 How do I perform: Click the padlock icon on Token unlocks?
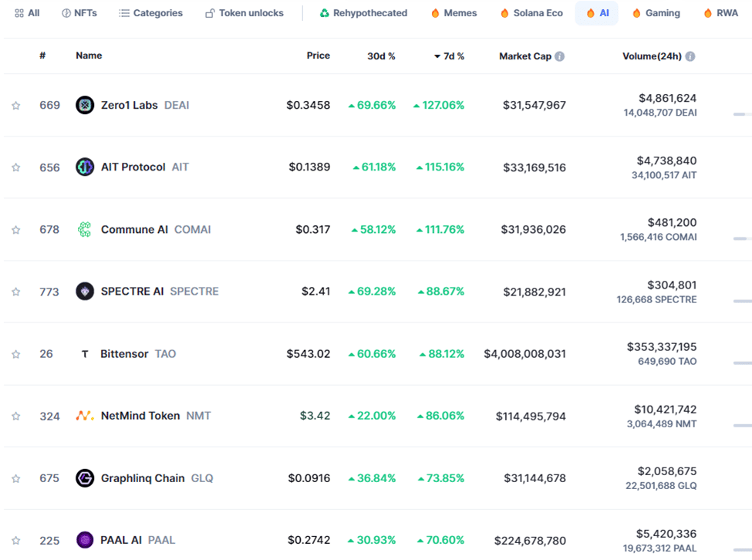tap(210, 13)
